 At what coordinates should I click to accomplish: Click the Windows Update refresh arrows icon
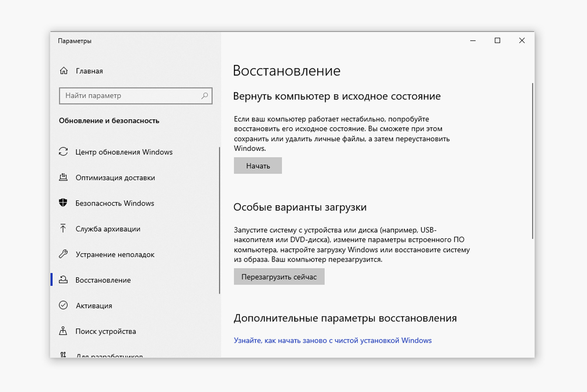coord(63,151)
